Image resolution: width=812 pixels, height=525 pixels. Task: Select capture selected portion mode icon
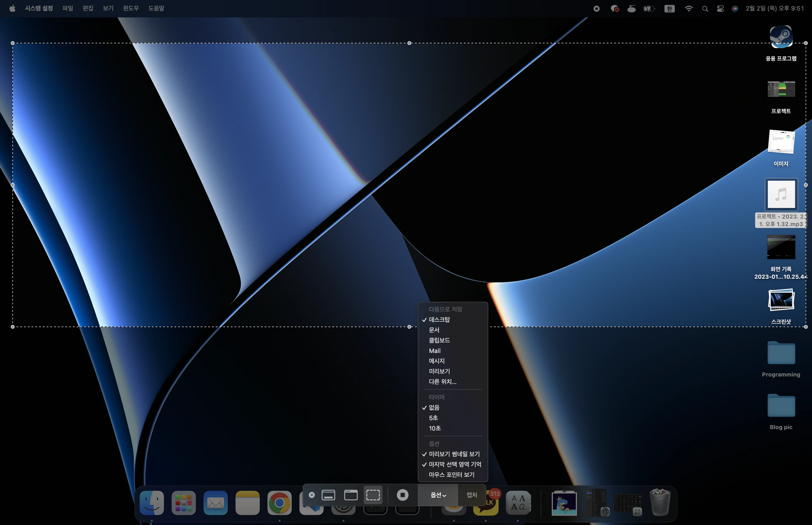(373, 495)
